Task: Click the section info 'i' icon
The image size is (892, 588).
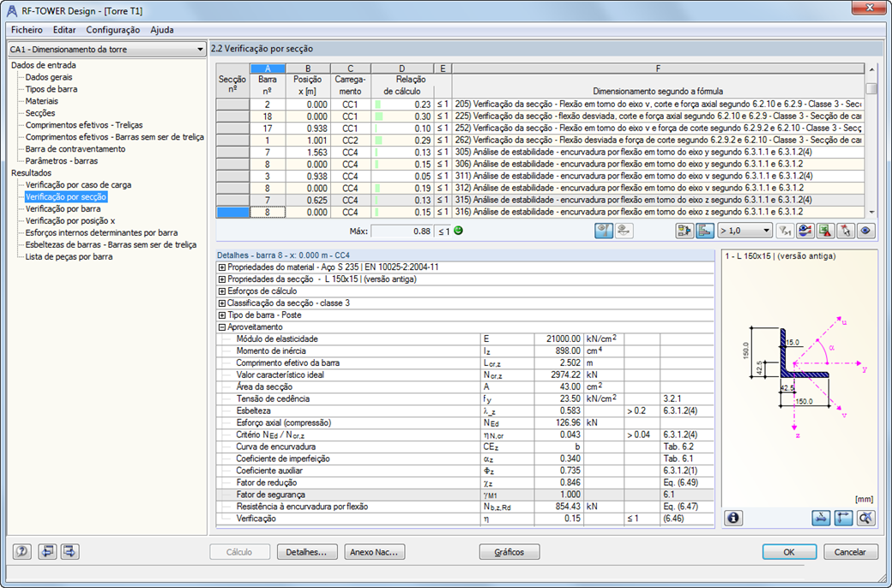Action: 733,518
